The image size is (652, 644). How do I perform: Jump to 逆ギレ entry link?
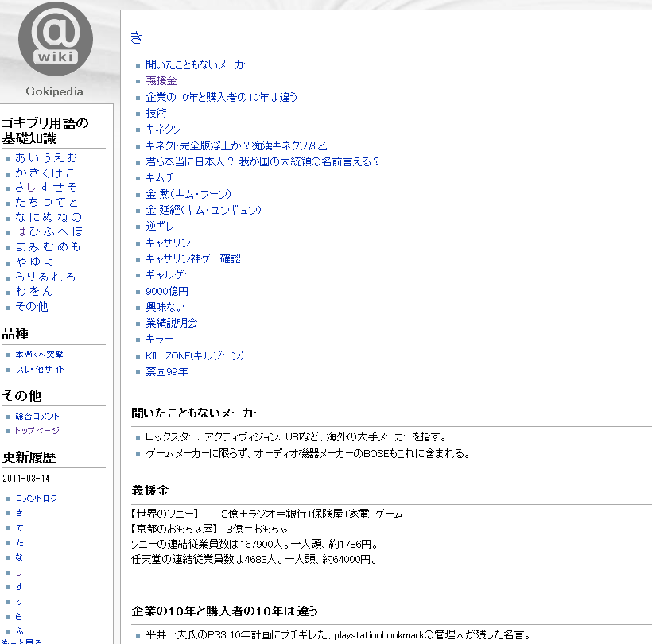click(160, 226)
